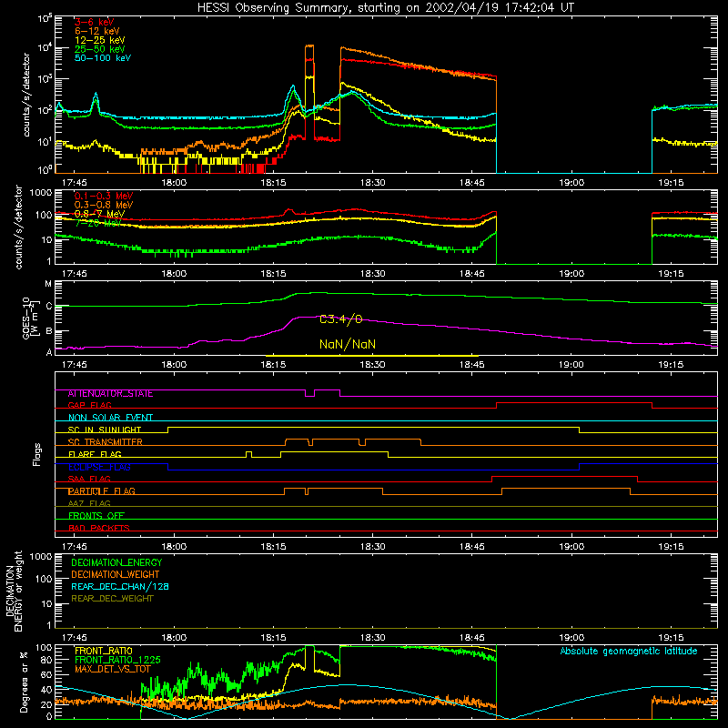Click the 7-20 MeV legend label
This screenshot has width=728, height=728.
coord(97,223)
